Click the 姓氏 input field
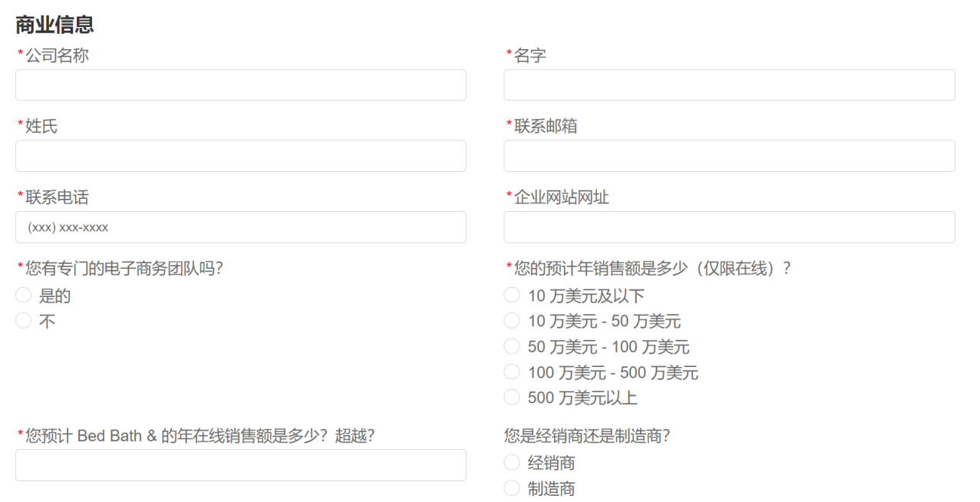This screenshot has width=980, height=502. click(240, 156)
